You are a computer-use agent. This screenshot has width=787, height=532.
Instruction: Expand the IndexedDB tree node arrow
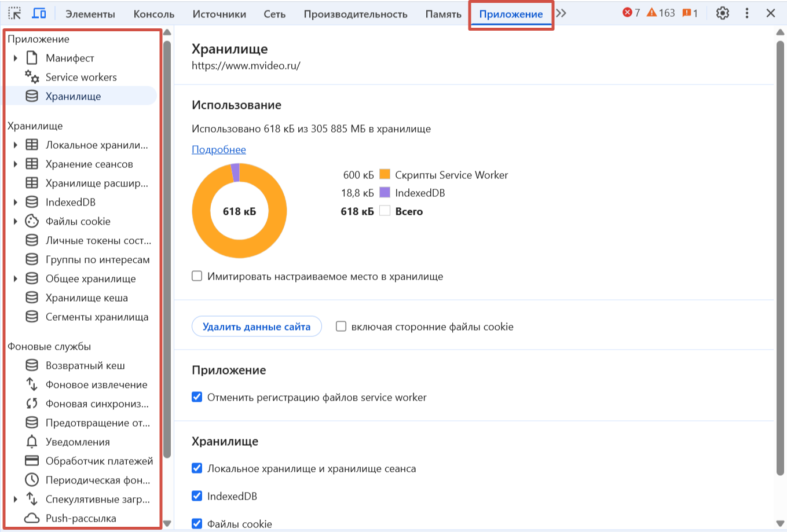click(16, 202)
